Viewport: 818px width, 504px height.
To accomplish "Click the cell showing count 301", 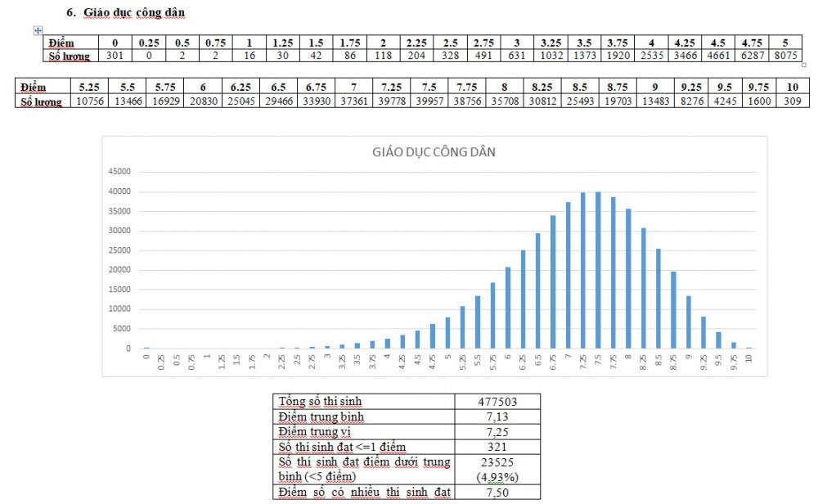I will (x=115, y=56).
